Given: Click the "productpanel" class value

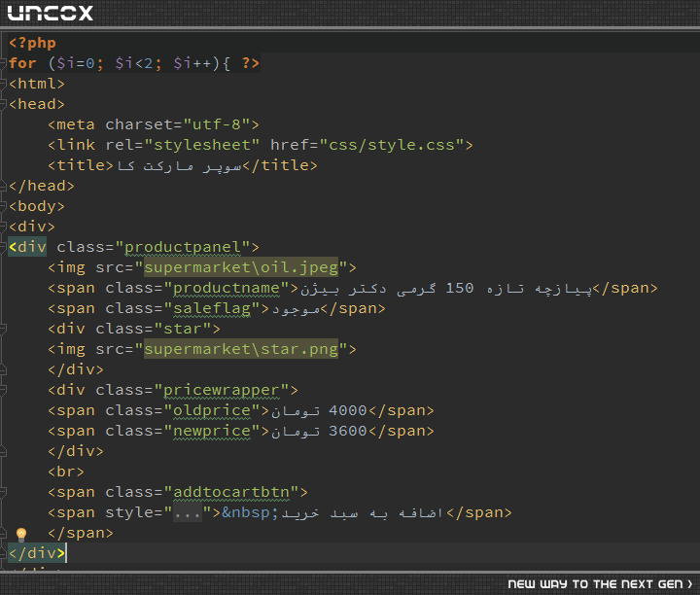Looking at the screenshot, I should tap(183, 247).
